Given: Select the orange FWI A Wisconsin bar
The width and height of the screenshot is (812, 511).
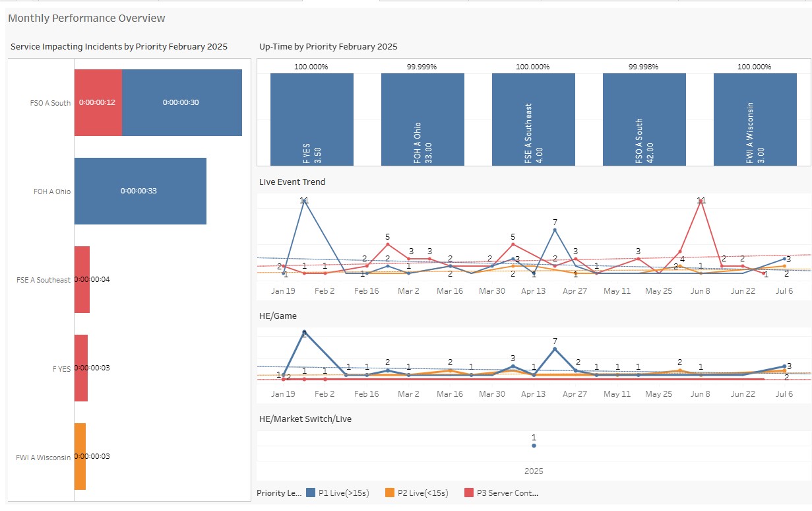Looking at the screenshot, I should tap(80, 456).
